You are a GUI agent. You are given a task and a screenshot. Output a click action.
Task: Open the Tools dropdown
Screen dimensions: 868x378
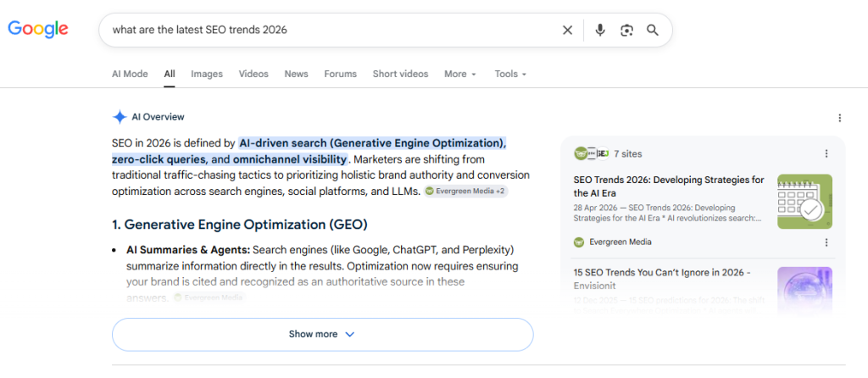point(510,74)
